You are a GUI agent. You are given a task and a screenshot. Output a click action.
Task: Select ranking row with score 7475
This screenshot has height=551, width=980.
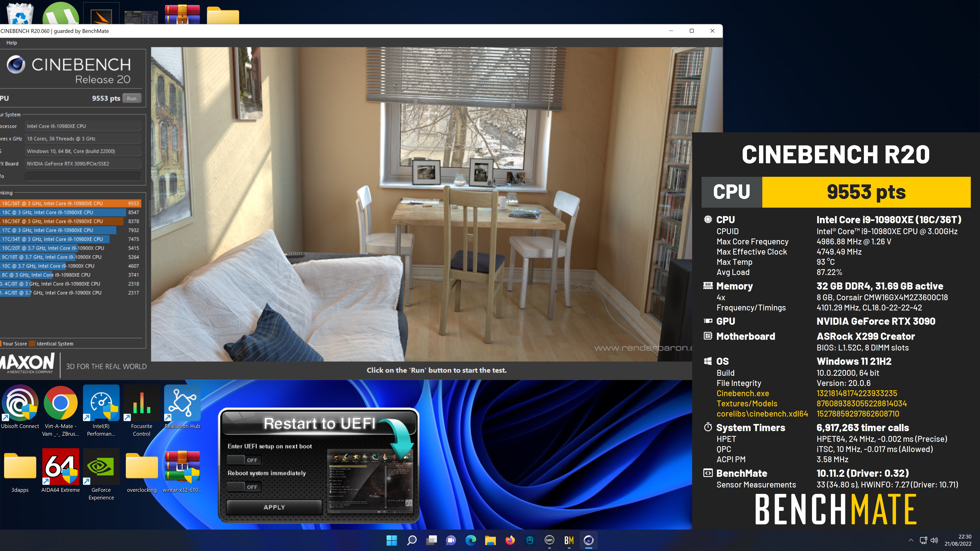[x=70, y=239]
